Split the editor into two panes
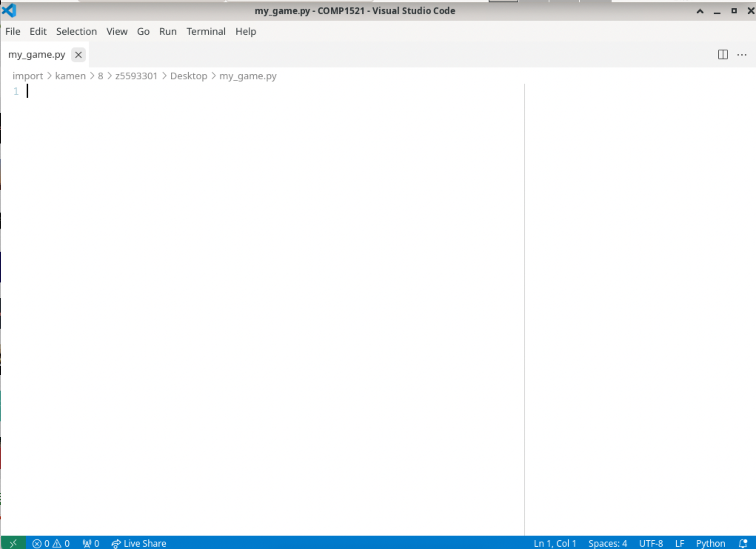The height and width of the screenshot is (549, 756). [x=723, y=54]
